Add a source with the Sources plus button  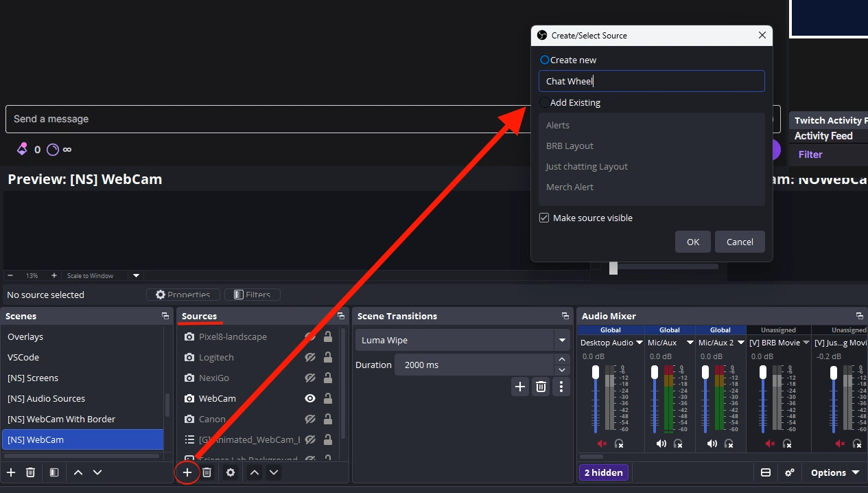tap(187, 472)
